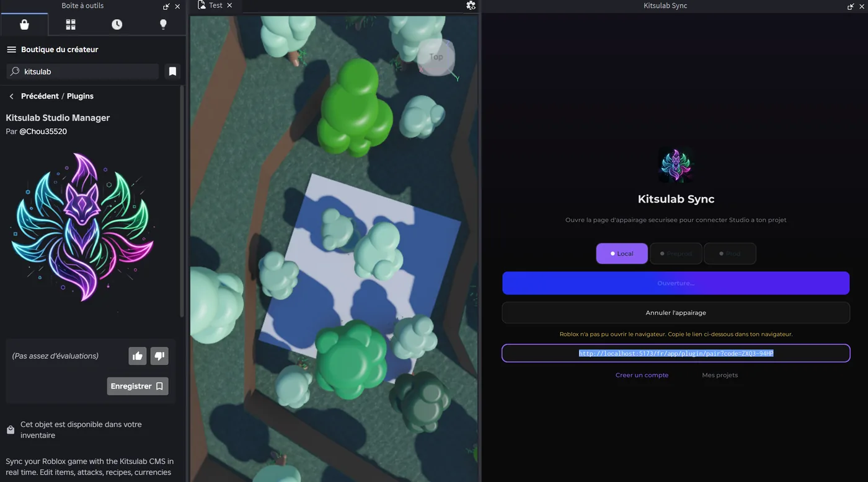Click the Top view selector gizmo
The height and width of the screenshot is (482, 868).
436,57
